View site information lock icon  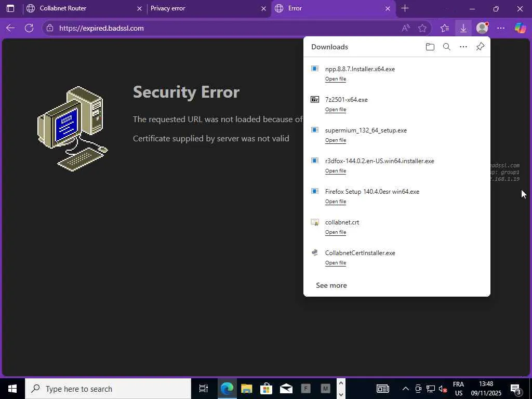pyautogui.click(x=50, y=28)
